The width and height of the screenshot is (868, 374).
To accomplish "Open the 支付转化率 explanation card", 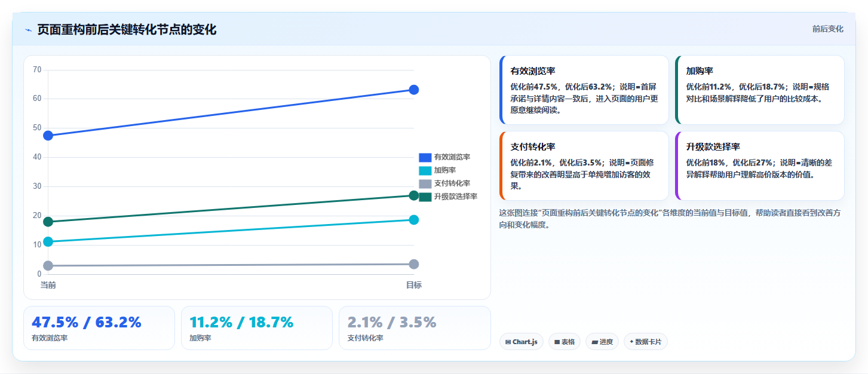I will click(x=584, y=165).
